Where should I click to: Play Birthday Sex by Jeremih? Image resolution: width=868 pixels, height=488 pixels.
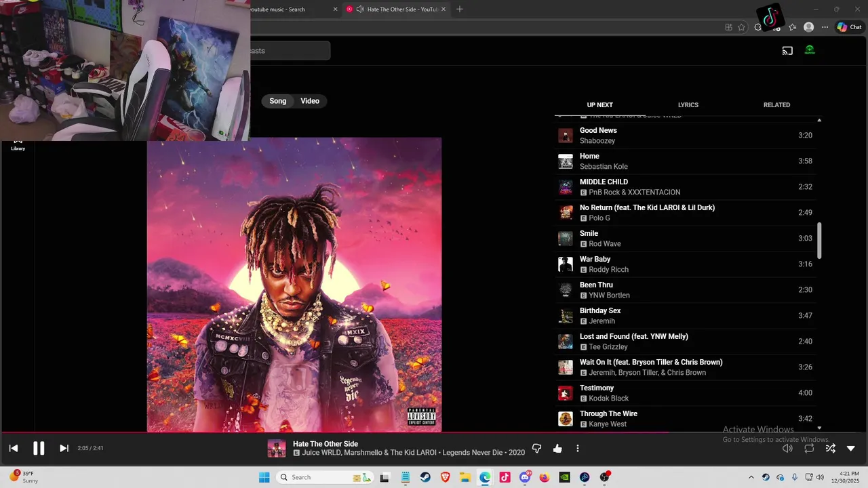[685, 316]
